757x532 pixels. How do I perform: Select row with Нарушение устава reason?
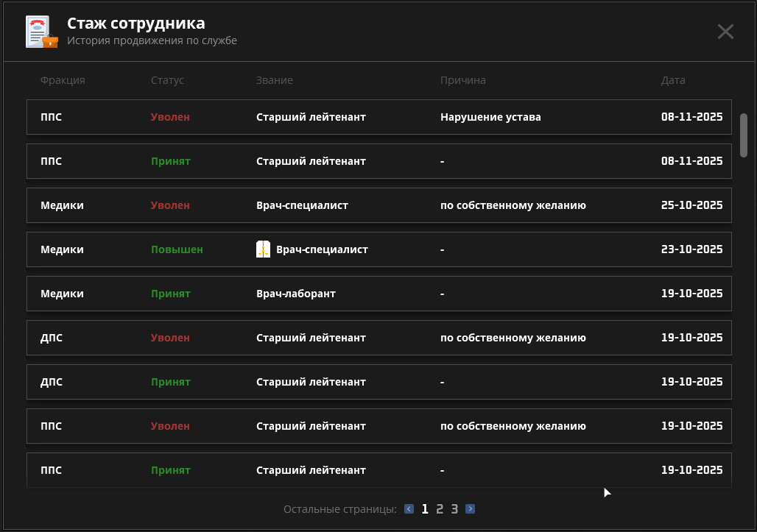378,117
